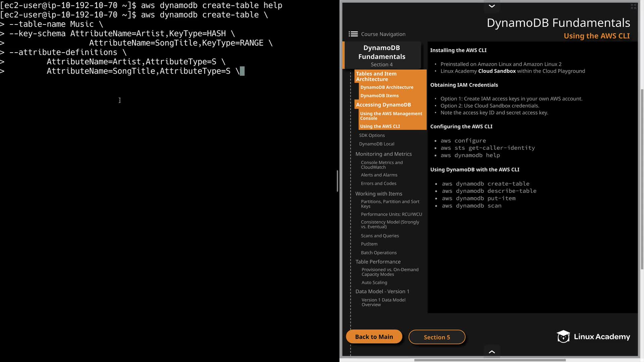Open Alerts and Alarms lesson

[379, 175]
